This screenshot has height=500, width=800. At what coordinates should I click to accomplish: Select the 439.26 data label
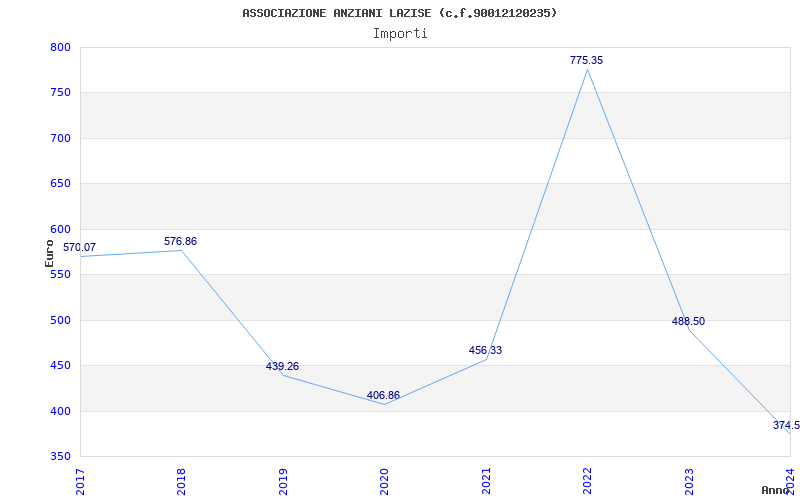pos(282,366)
